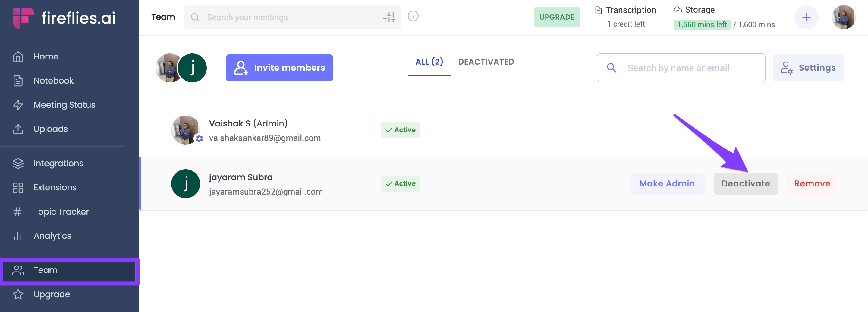Click the Active badge for jayaram Subra

click(x=400, y=184)
